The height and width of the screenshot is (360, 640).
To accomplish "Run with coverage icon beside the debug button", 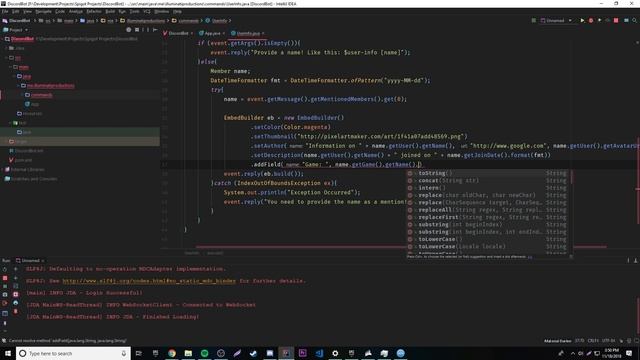I will pyautogui.click(x=599, y=20).
